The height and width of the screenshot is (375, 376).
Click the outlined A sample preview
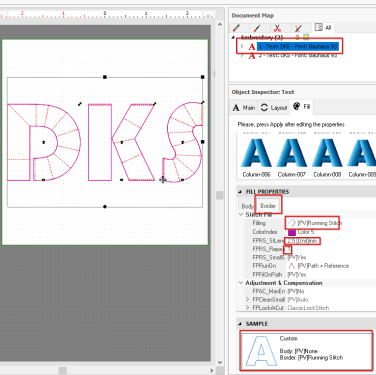pyautogui.click(x=261, y=351)
